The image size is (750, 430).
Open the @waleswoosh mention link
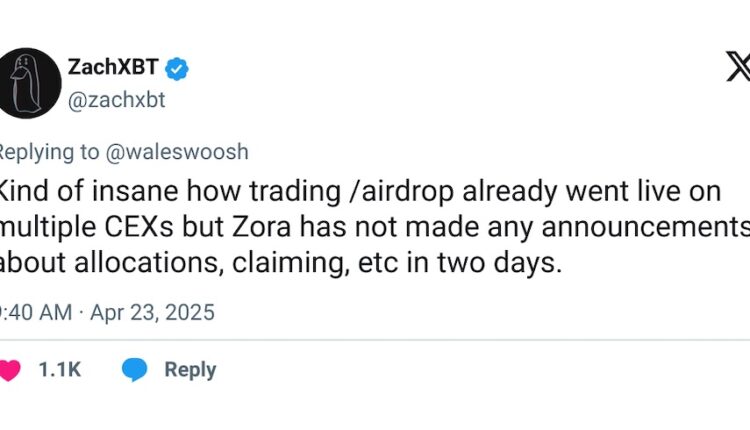point(176,152)
